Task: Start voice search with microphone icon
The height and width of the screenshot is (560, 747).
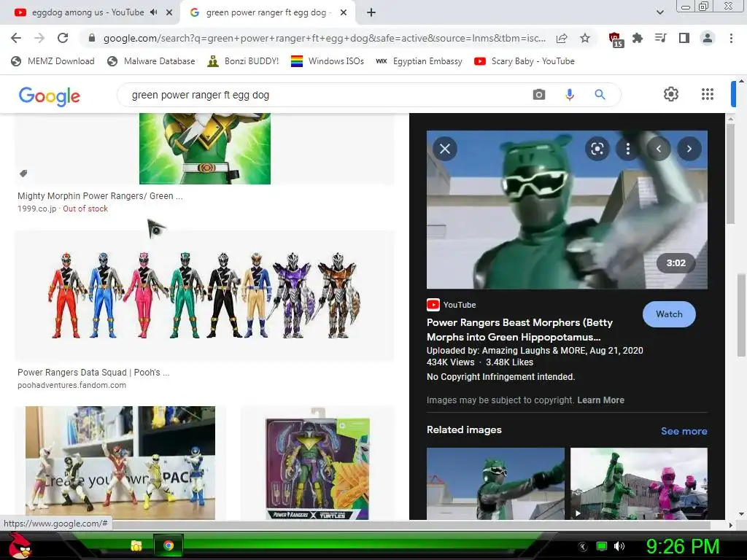Action: point(569,95)
